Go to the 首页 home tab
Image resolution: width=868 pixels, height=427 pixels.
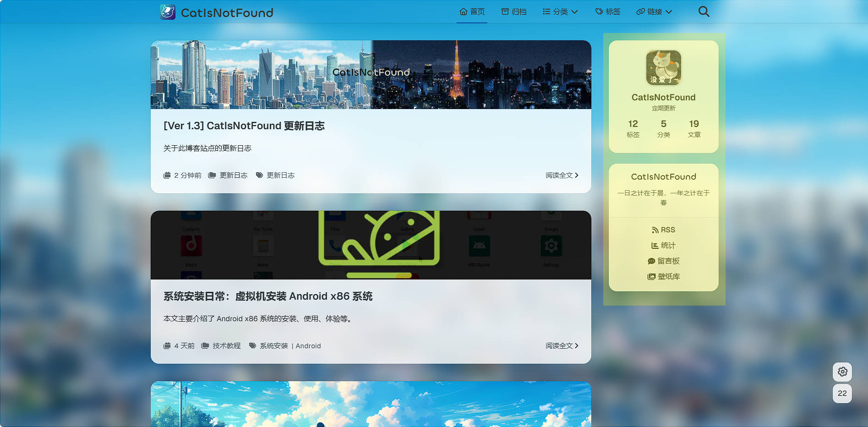point(472,11)
